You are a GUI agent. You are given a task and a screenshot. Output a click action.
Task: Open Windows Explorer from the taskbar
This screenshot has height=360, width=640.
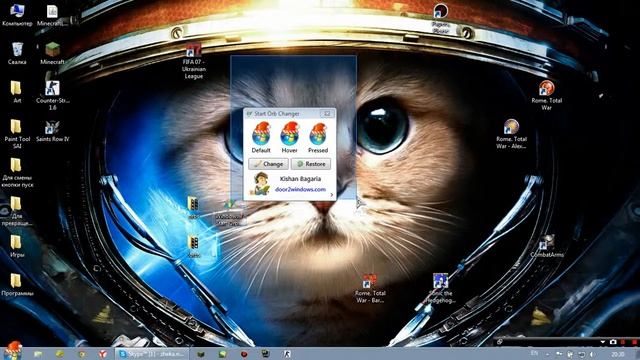[38, 354]
